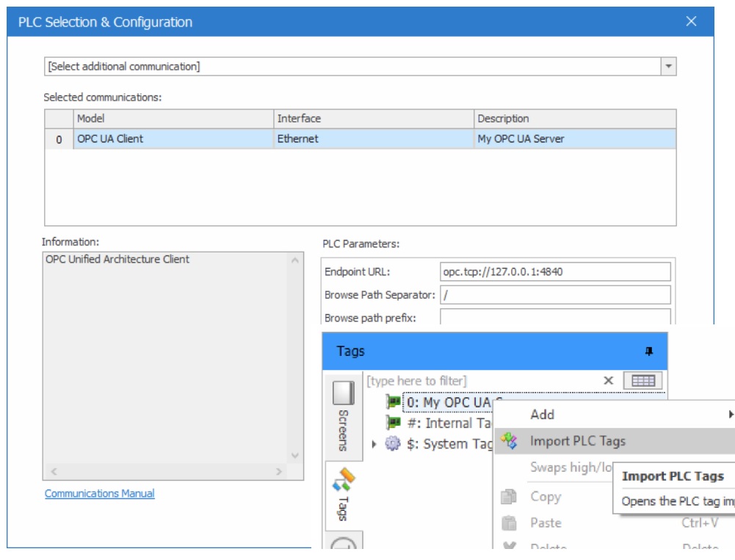The height and width of the screenshot is (560, 735).
Task: Clear the tag filter with the X icon
Action: 608,380
